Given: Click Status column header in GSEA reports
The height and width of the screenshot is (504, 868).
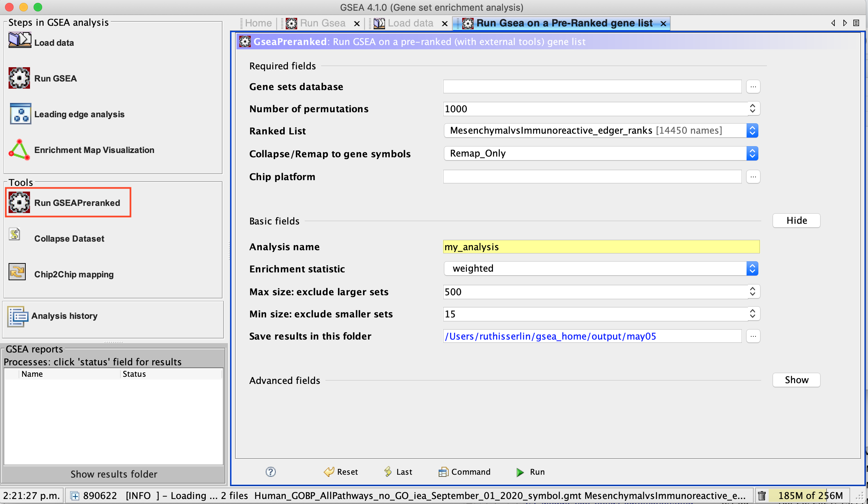Looking at the screenshot, I should point(171,374).
